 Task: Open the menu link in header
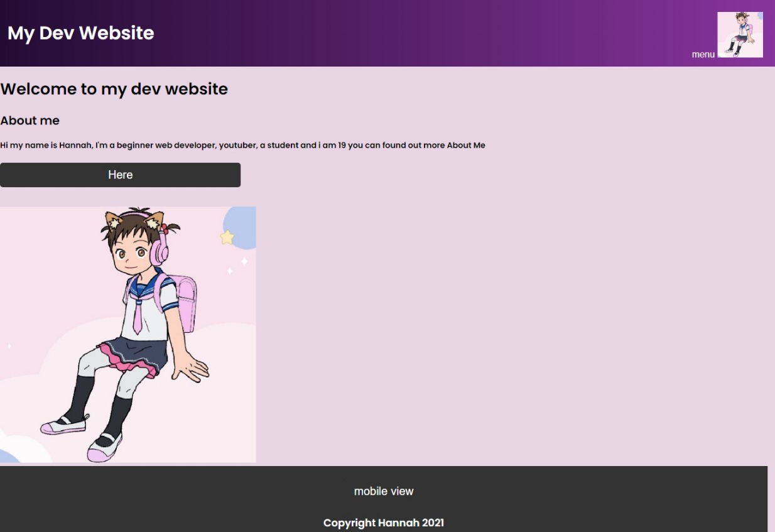[703, 55]
